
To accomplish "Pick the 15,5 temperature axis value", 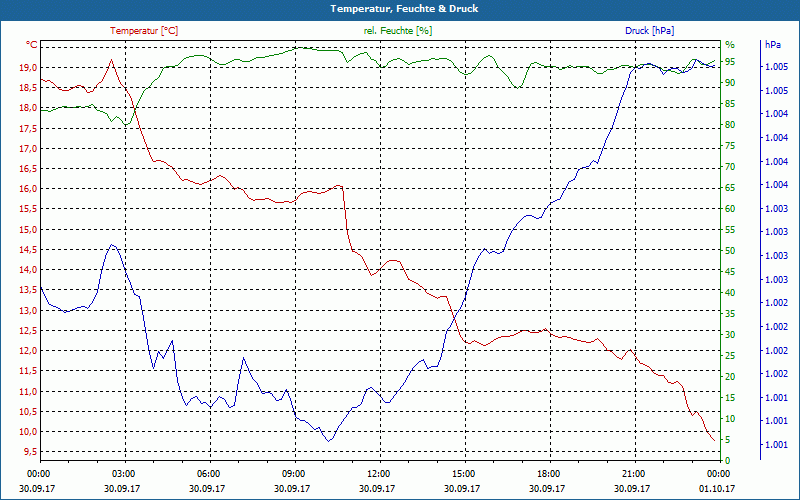I will tap(28, 209).
